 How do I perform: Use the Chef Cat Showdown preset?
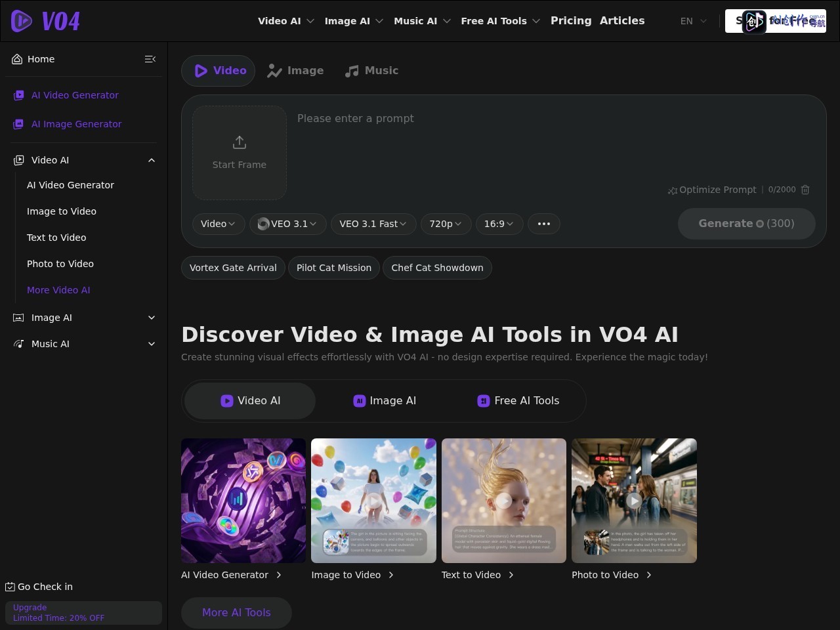tap(437, 268)
